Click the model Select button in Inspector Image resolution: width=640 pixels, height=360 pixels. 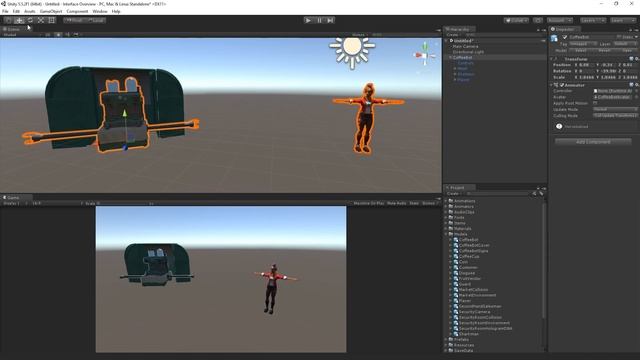pos(580,50)
